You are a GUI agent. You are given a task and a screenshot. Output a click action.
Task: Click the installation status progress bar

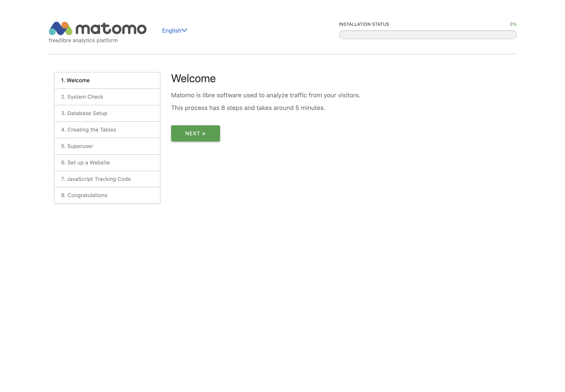(x=427, y=34)
